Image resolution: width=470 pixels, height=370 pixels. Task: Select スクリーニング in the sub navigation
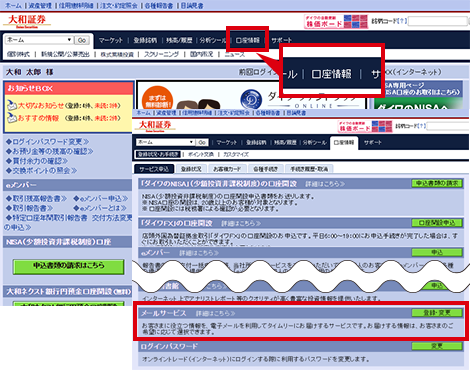pyautogui.click(x=161, y=54)
